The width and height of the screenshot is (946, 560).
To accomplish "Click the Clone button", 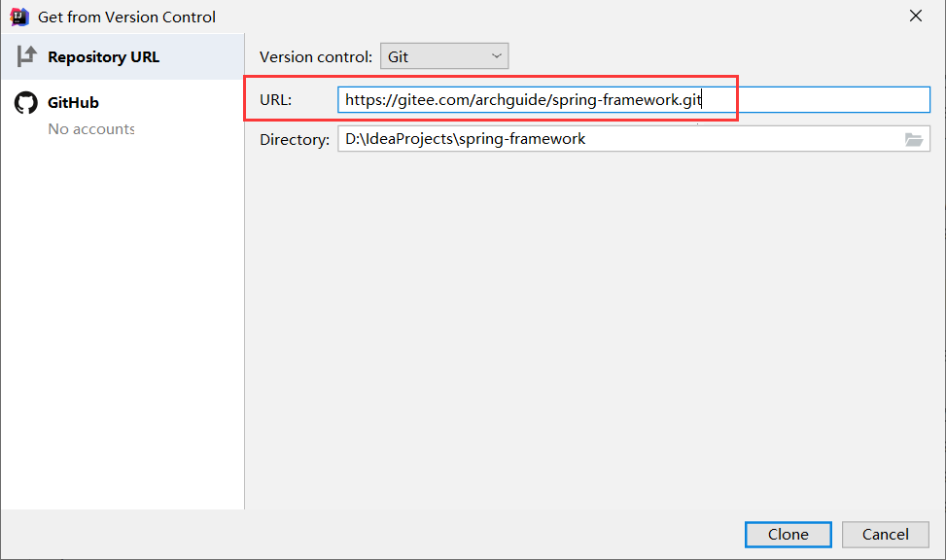I will click(x=788, y=535).
